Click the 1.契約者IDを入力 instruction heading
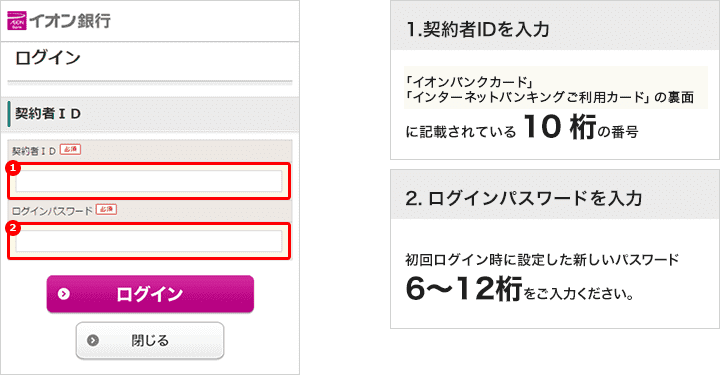Image resolution: width=720 pixels, height=375 pixels. point(478,29)
